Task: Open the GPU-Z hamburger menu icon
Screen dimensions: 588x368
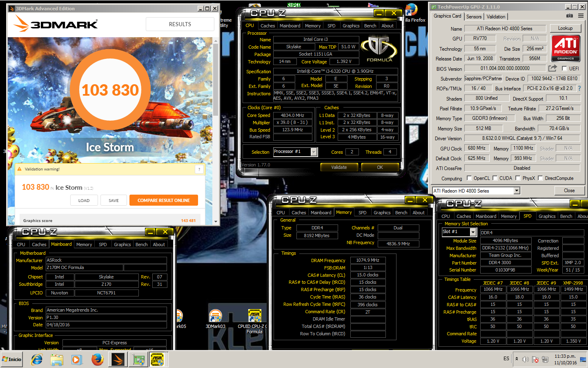Action: [581, 16]
